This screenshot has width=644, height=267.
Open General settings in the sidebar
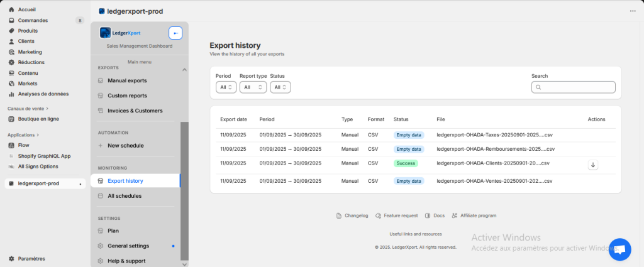point(128,246)
